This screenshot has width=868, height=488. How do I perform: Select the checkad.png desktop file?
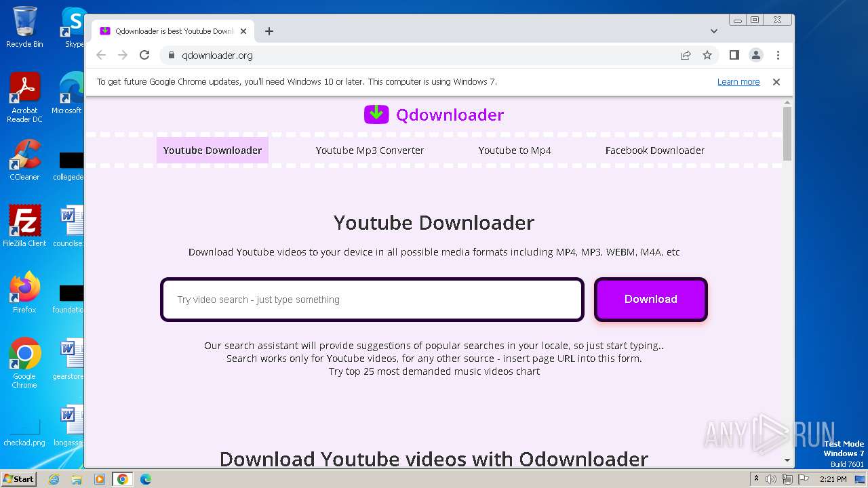(x=24, y=431)
